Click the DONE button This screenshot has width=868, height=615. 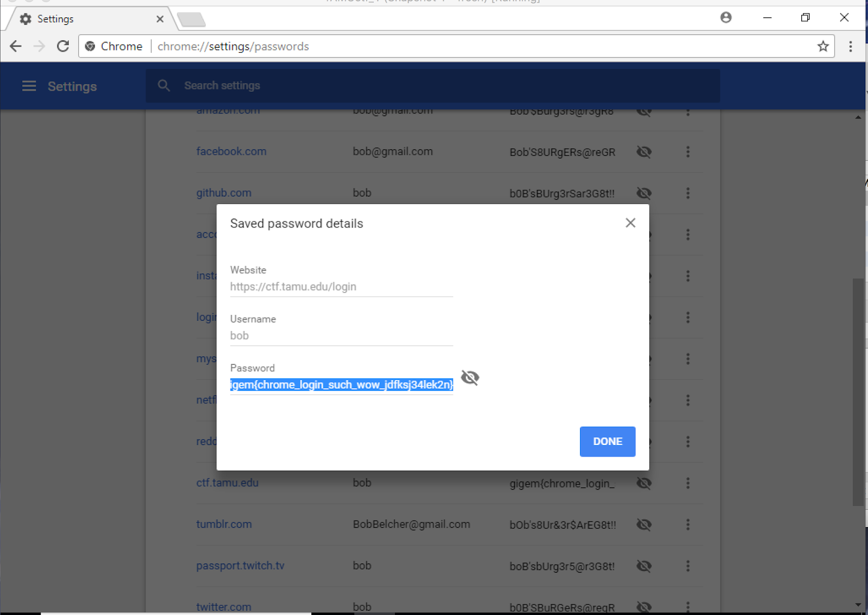tap(608, 441)
